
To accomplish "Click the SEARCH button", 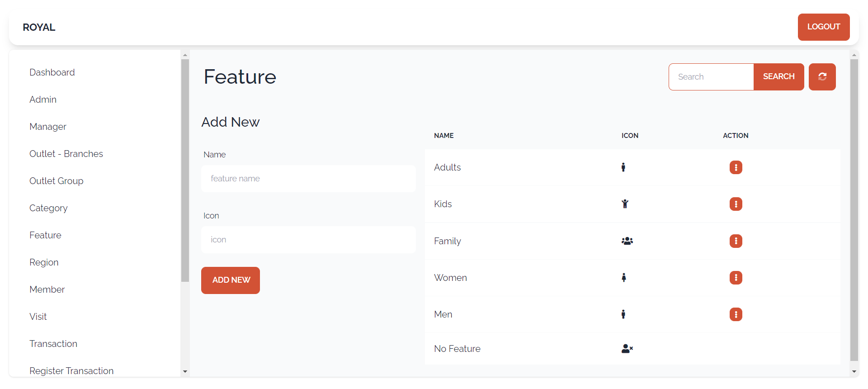I will pyautogui.click(x=778, y=77).
